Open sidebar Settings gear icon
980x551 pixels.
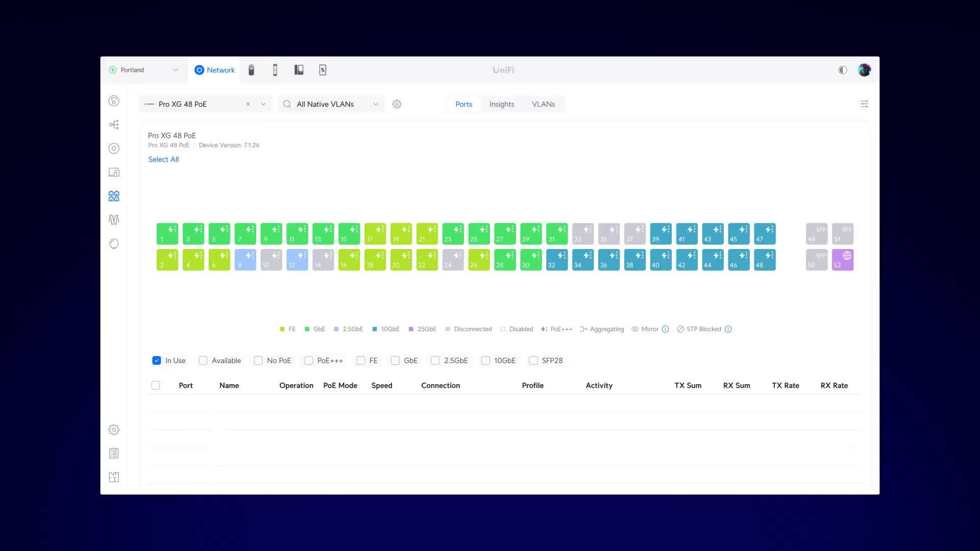coord(114,430)
